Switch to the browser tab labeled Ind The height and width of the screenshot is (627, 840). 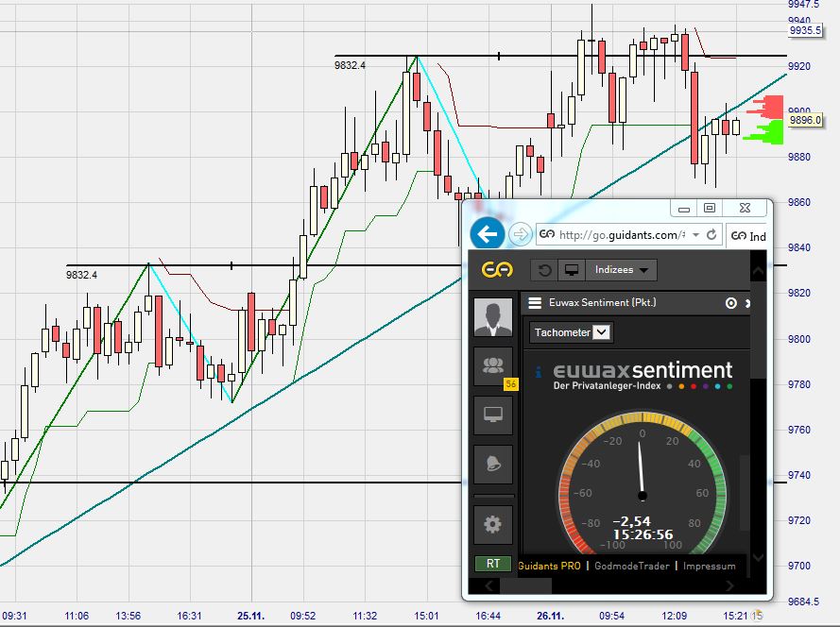tap(747, 236)
